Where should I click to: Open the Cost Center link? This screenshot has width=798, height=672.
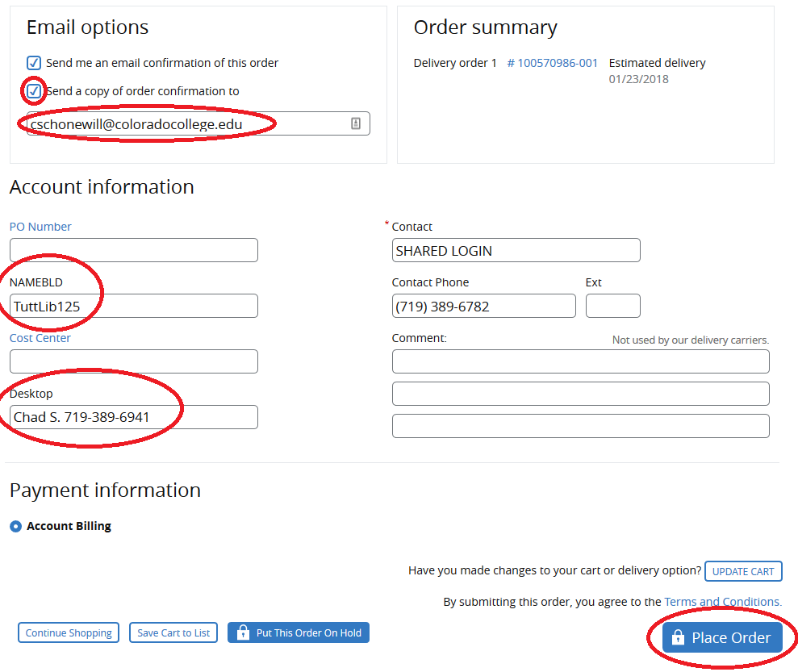40,338
